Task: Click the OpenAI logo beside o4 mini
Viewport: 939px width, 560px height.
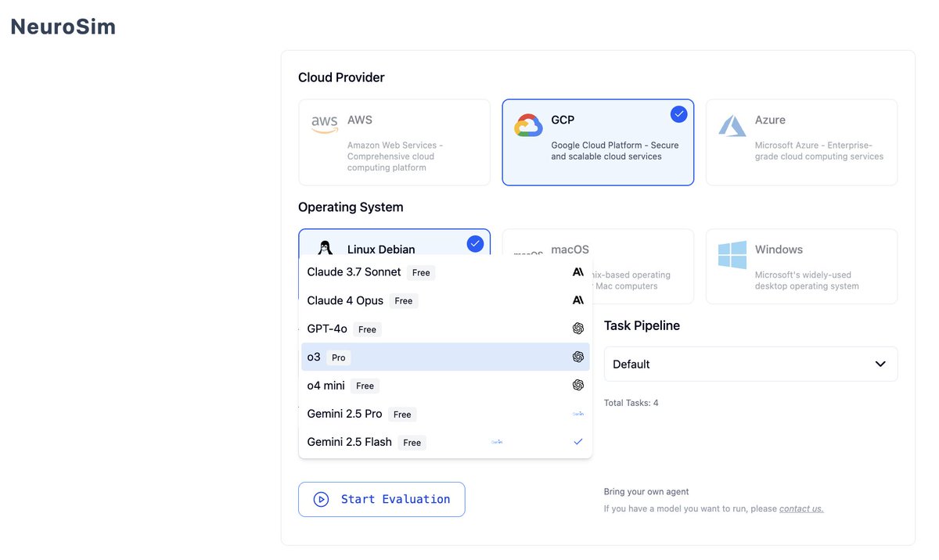Action: (577, 385)
